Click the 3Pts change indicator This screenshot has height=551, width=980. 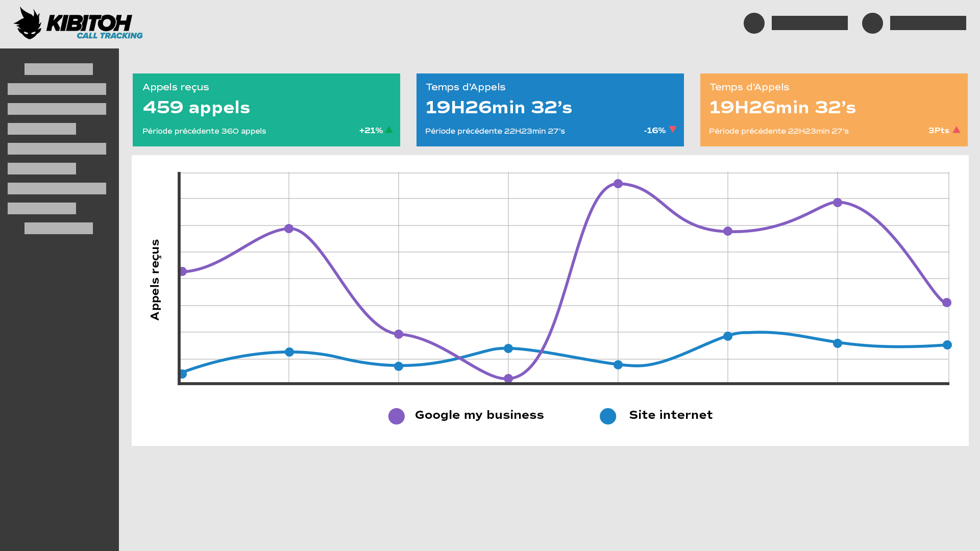tap(939, 131)
